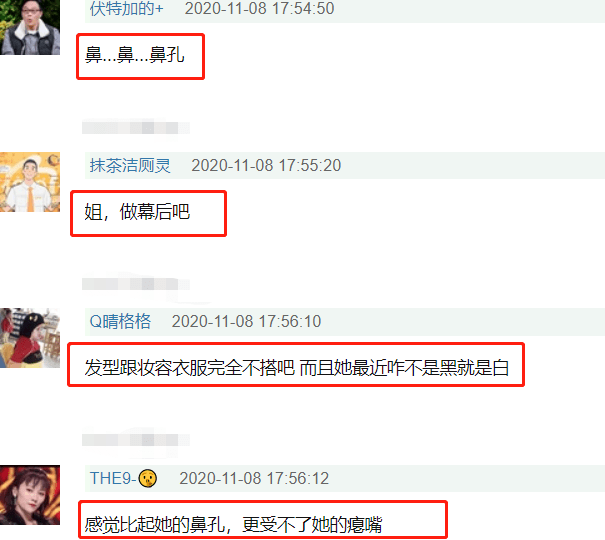View the Q晴格格 profile picture
Screen dimensions: 605x540
coord(30,338)
